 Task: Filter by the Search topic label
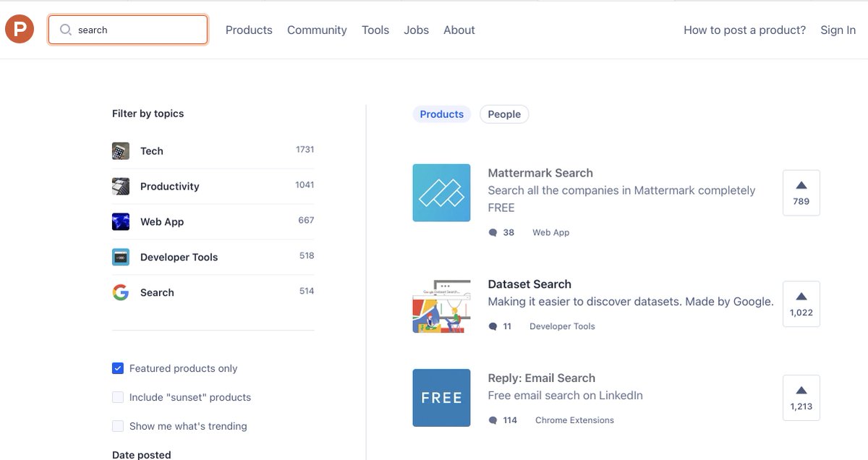(157, 292)
